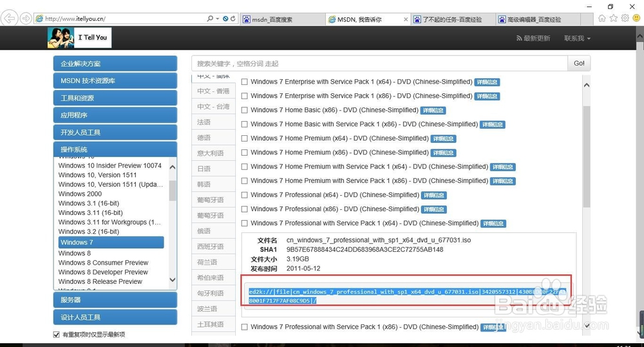
Task: Click the Go! search button
Action: pyautogui.click(x=579, y=63)
